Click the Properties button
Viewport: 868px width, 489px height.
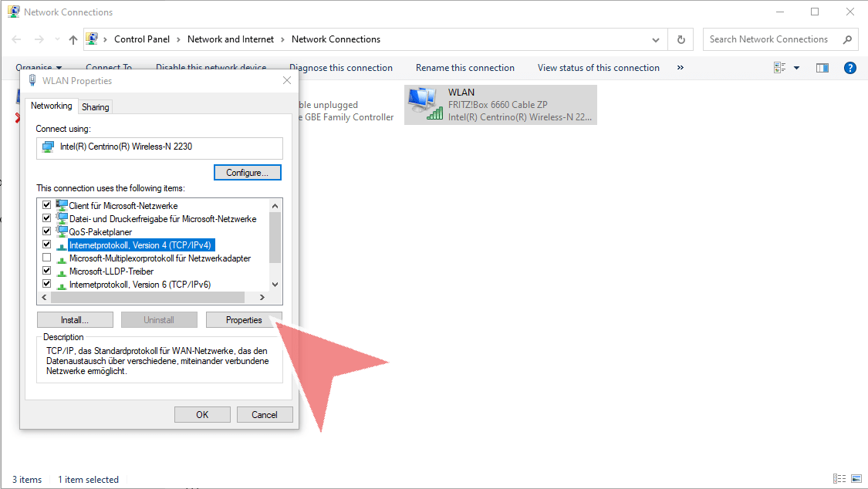pyautogui.click(x=244, y=320)
